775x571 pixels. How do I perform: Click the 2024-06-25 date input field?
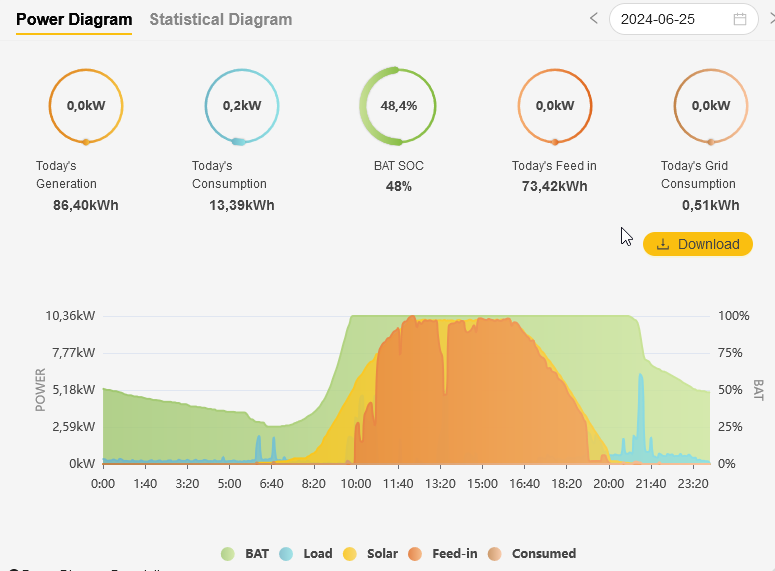[x=672, y=19]
